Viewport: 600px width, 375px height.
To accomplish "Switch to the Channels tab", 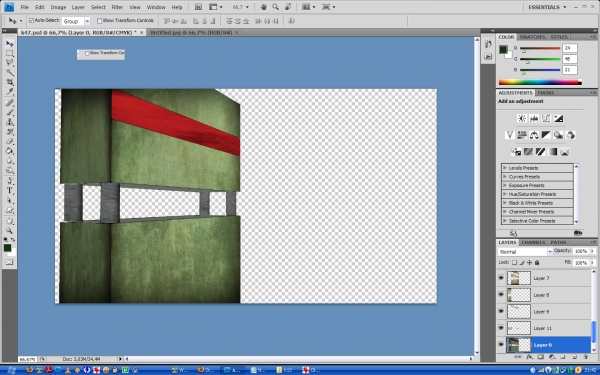I will click(533, 242).
